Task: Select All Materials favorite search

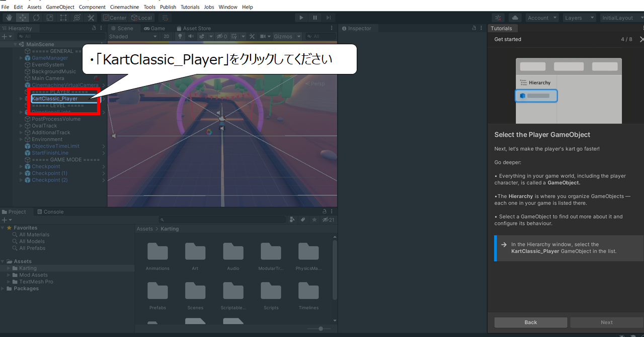Action: [34, 234]
